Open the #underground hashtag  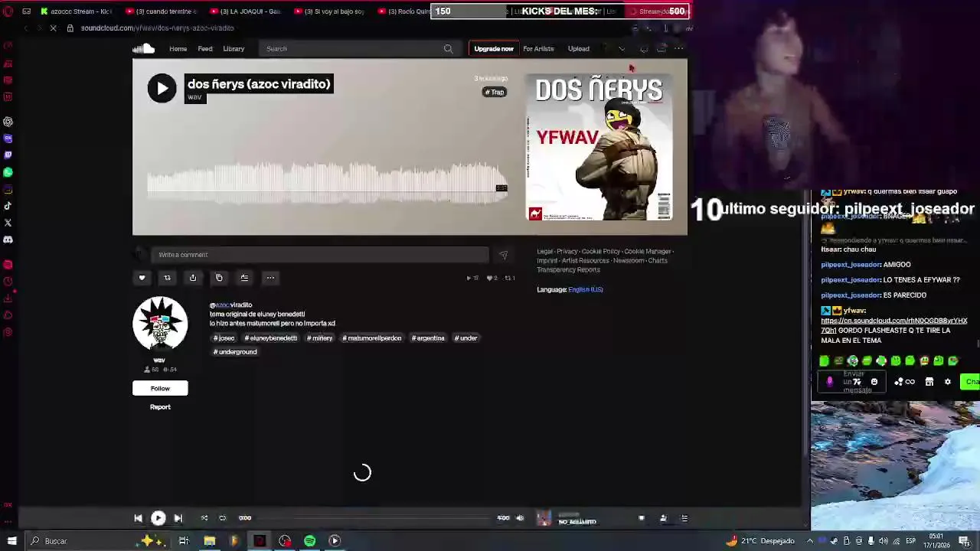[235, 352]
